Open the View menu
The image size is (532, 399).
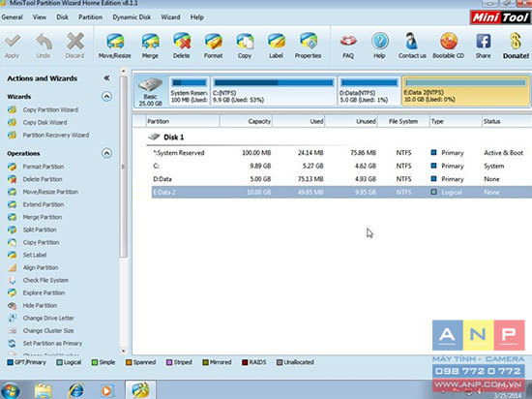click(40, 17)
